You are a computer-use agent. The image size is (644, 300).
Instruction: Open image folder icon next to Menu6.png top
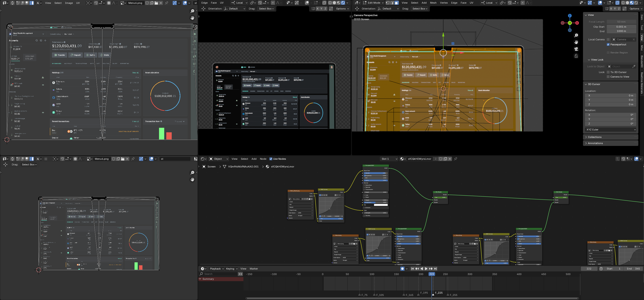[x=156, y=3]
